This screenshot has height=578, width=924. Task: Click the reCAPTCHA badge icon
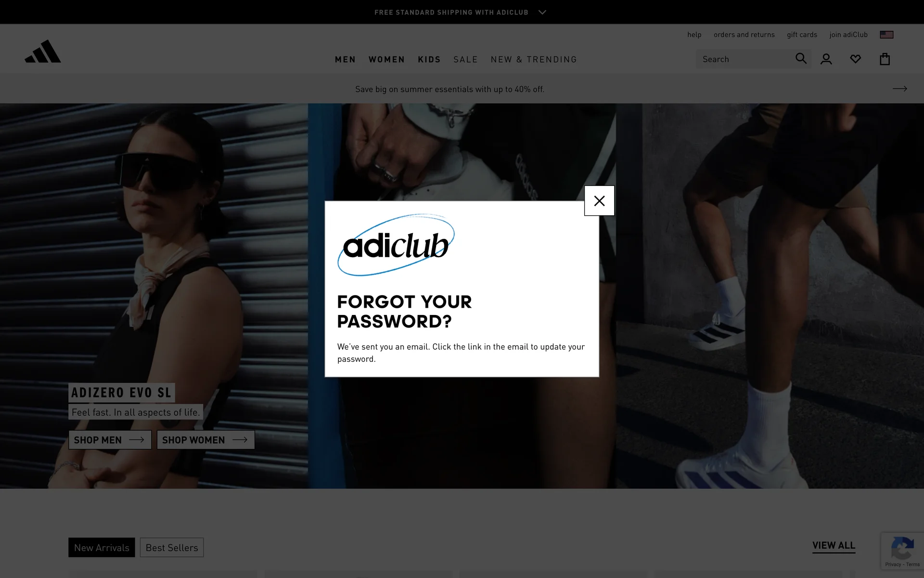(x=902, y=548)
